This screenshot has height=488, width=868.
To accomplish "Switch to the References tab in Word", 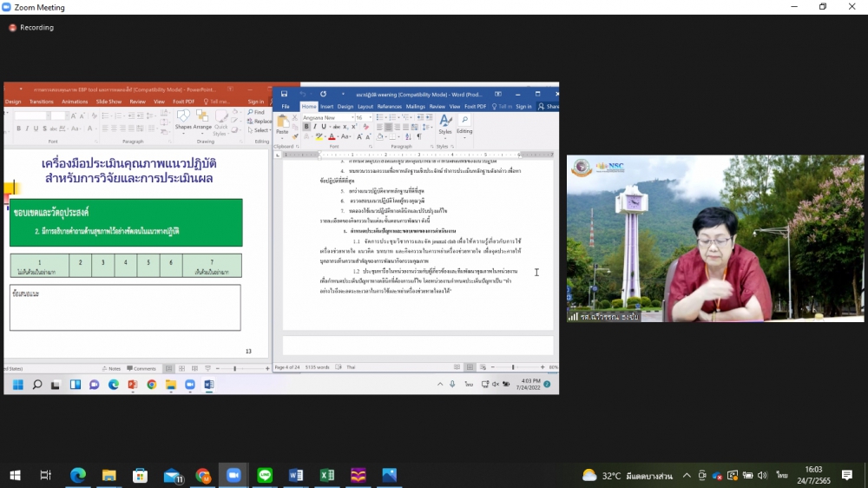I will point(389,107).
